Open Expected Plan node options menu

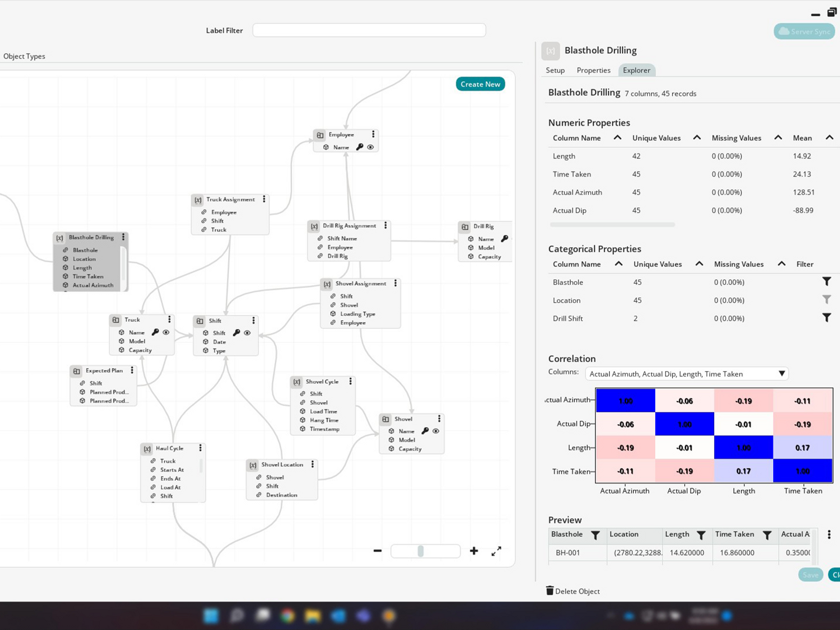point(132,370)
